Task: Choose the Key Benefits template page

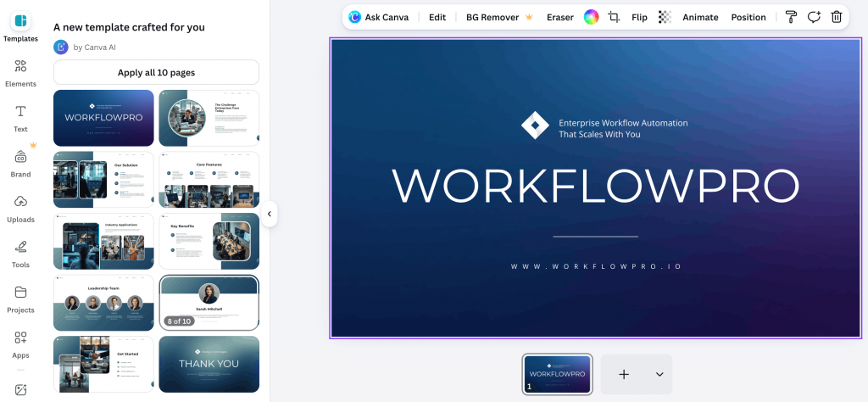Action: tap(209, 241)
